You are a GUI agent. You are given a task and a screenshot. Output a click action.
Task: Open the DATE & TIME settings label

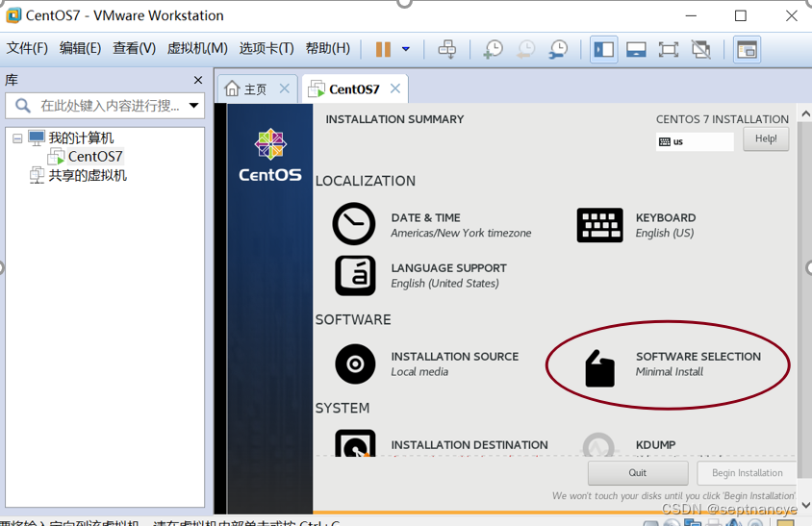tap(461, 225)
